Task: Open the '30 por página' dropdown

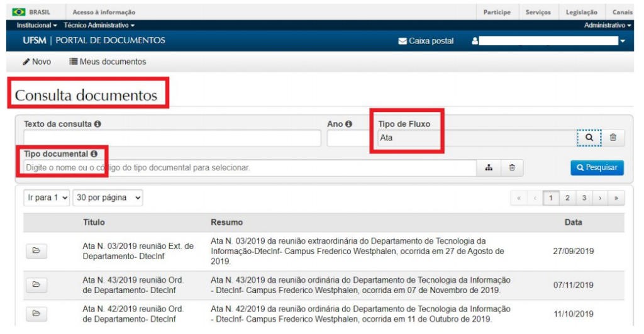Action: [108, 198]
